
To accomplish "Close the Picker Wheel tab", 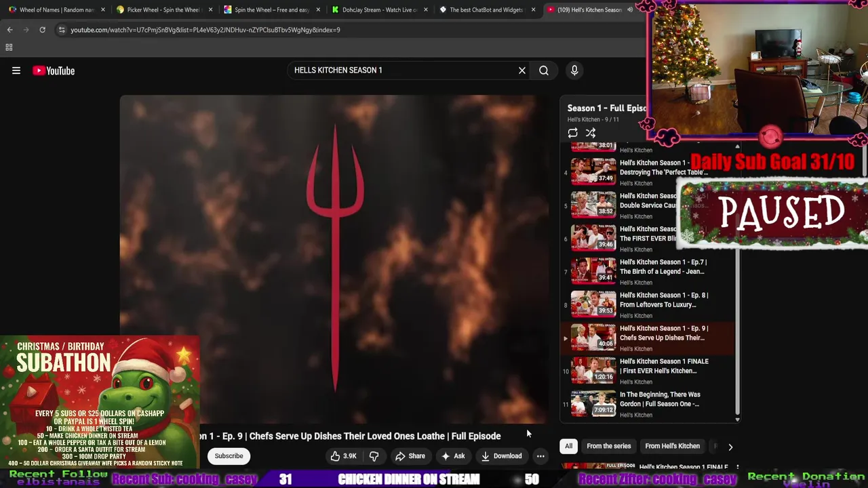I will pyautogui.click(x=211, y=9).
